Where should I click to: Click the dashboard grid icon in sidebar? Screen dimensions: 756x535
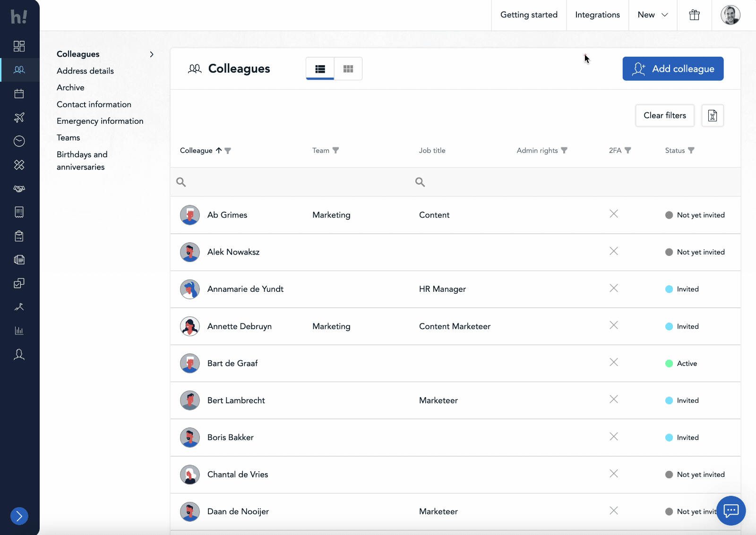[x=19, y=46]
